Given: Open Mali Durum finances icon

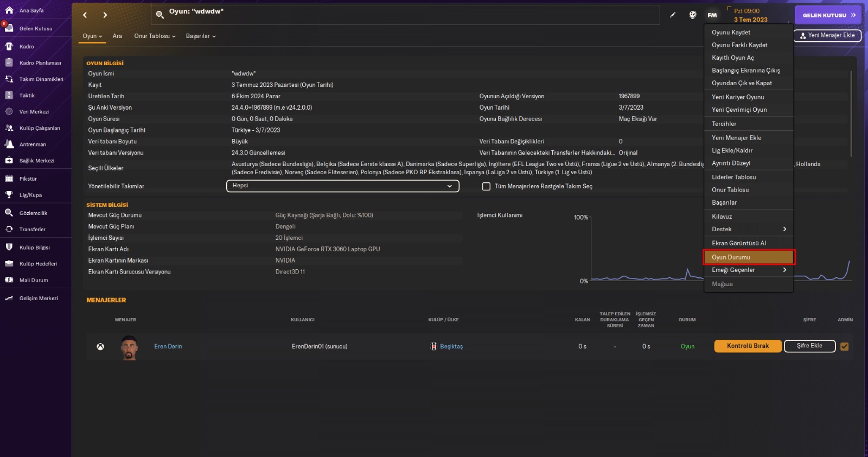Looking at the screenshot, I should coord(9,280).
